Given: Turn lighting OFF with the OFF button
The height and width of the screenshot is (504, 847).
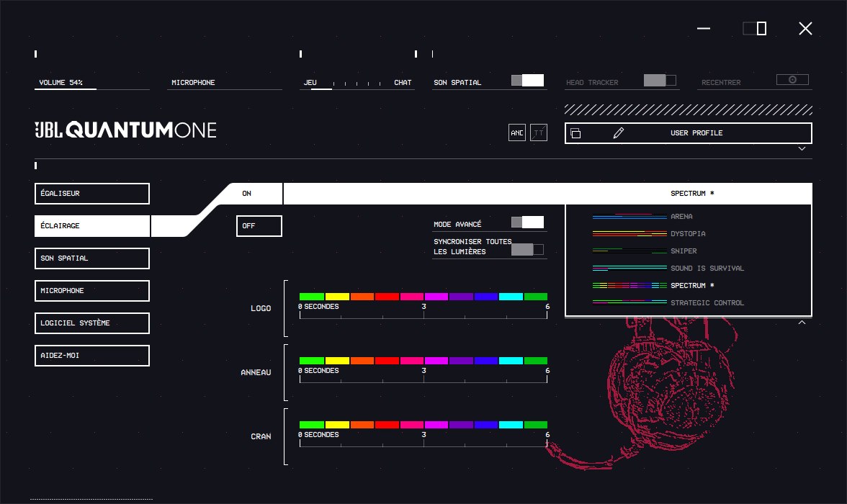Looking at the screenshot, I should 259,226.
